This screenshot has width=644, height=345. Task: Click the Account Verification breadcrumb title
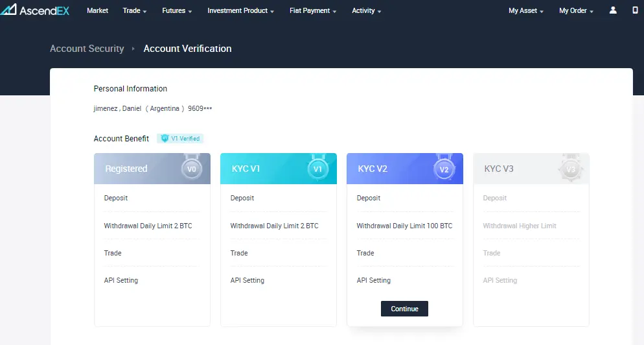pyautogui.click(x=187, y=49)
